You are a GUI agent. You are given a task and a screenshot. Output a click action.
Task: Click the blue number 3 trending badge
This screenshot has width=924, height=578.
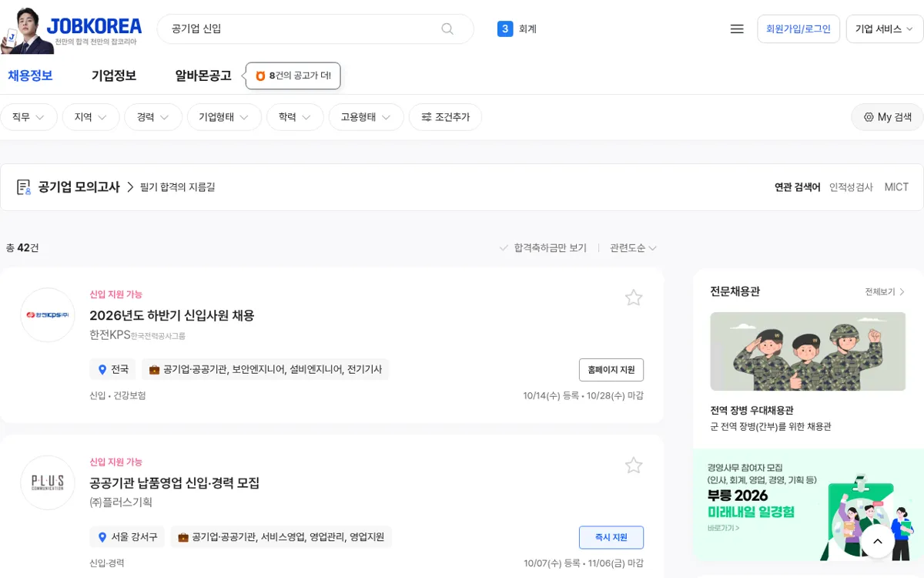click(x=505, y=29)
